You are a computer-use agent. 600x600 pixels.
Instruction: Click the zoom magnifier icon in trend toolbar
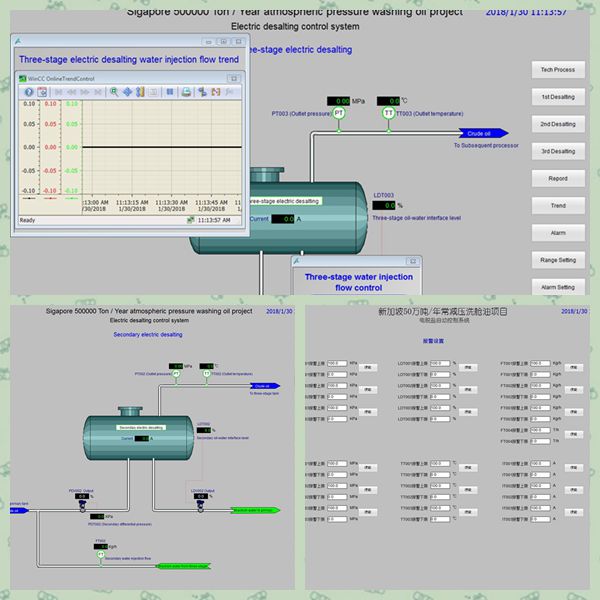pos(115,92)
